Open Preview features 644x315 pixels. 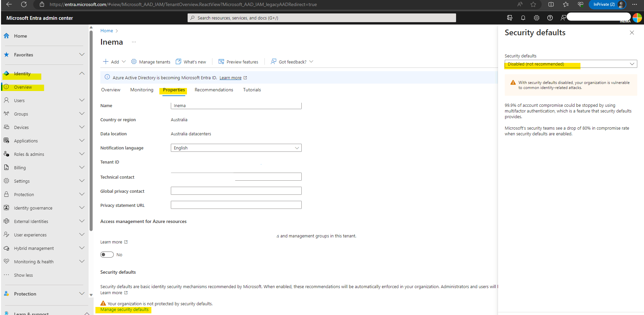click(238, 62)
